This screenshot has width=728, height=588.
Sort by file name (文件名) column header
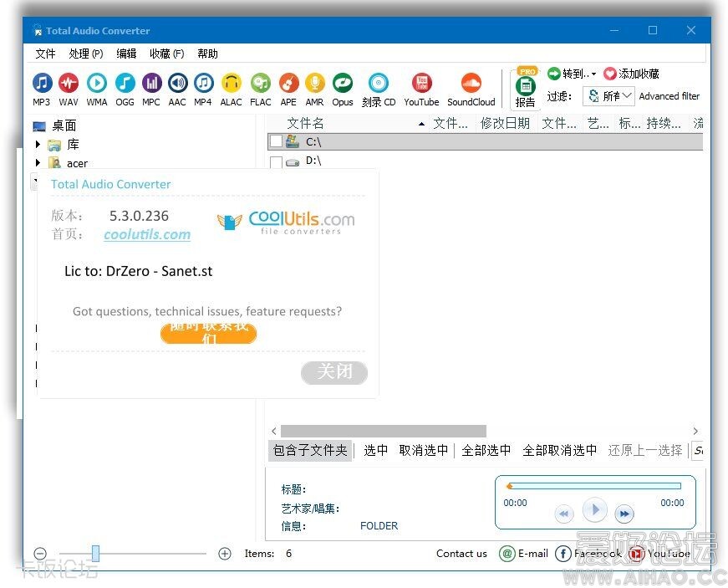tap(305, 123)
